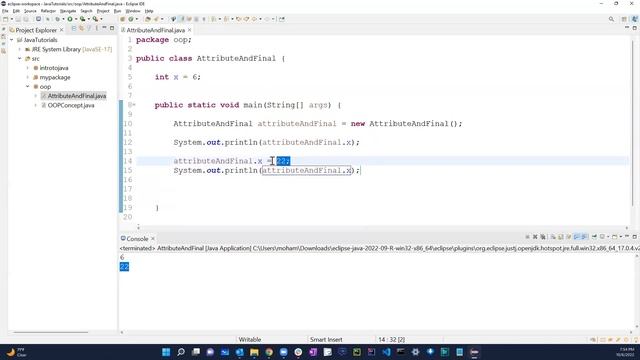Click Project Explorer view menu (three dots)

[97, 28]
